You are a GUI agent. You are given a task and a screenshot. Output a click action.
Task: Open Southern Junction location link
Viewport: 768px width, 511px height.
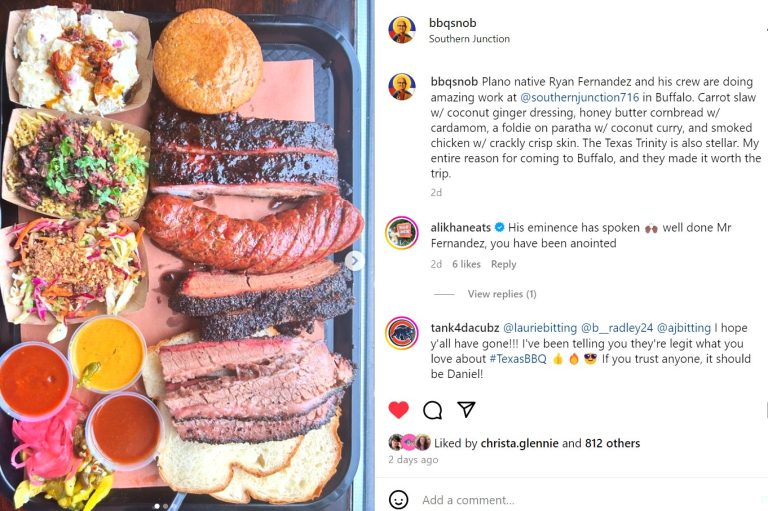(469, 39)
